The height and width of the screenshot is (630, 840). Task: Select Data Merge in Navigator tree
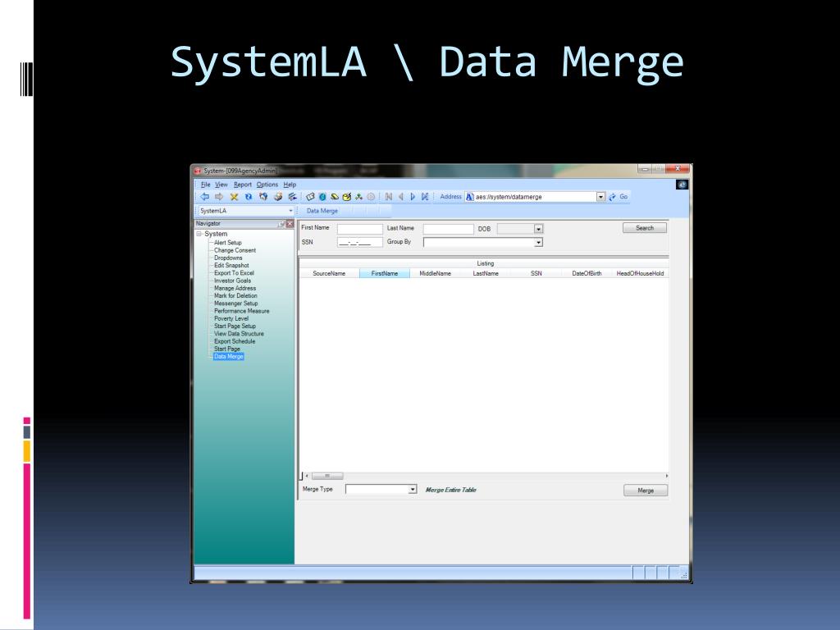[228, 356]
